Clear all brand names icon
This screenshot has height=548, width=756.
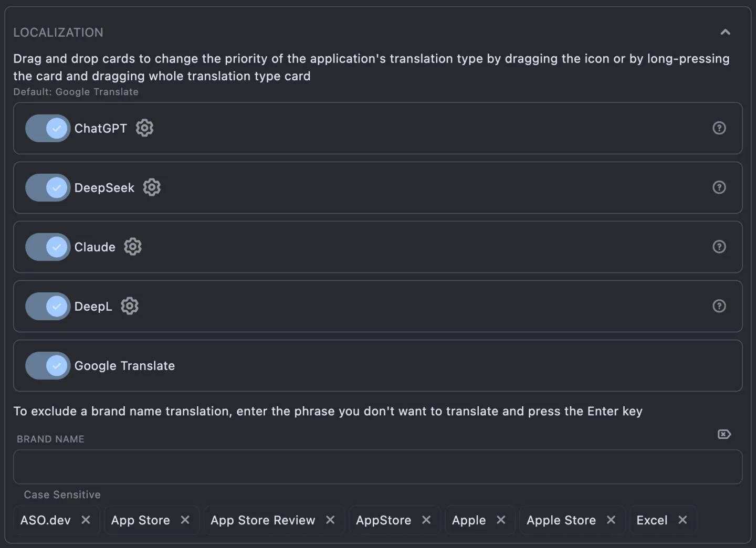(x=724, y=434)
